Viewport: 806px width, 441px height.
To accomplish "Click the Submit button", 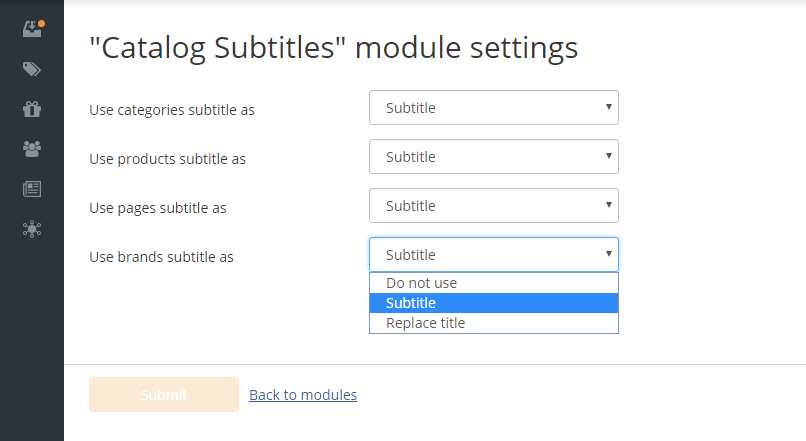I will pos(164,395).
